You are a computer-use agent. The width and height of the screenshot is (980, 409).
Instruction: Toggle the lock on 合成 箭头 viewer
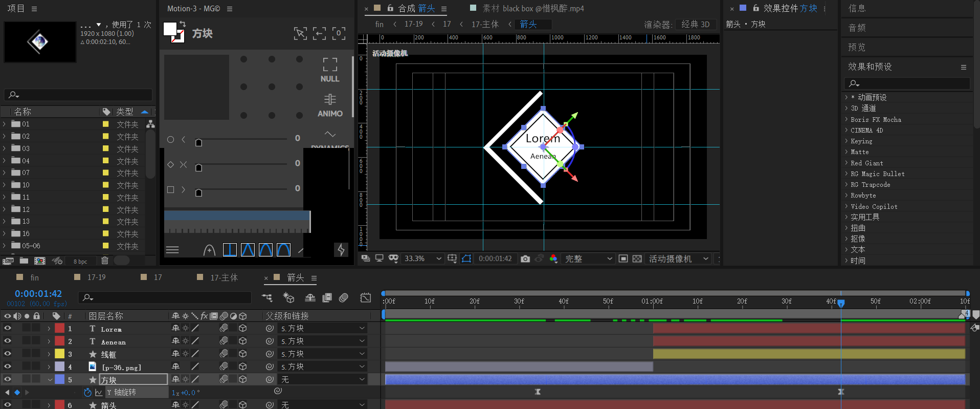pos(390,8)
